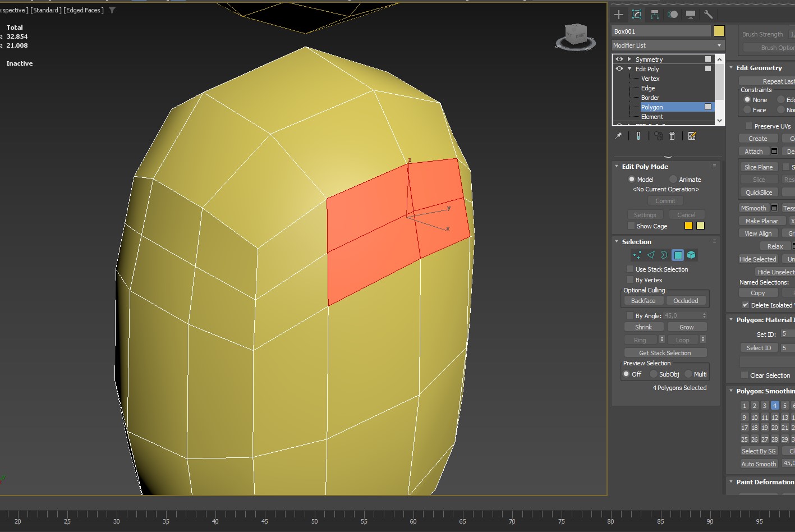This screenshot has width=795, height=532.
Task: Open the Edged Faces viewport menu
Action: 84,10
